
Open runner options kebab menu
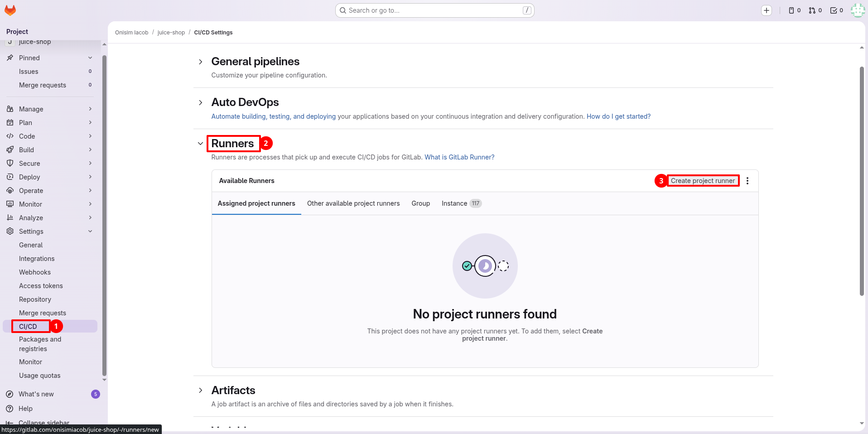(x=747, y=181)
